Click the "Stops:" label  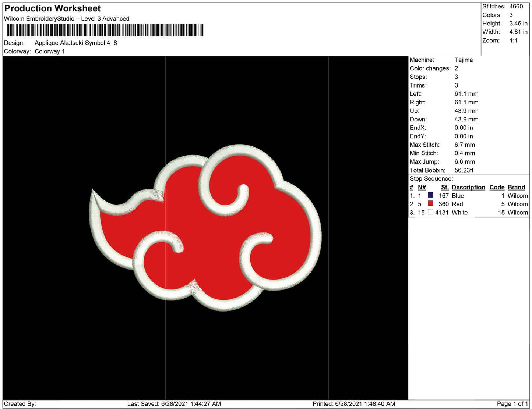pos(418,77)
